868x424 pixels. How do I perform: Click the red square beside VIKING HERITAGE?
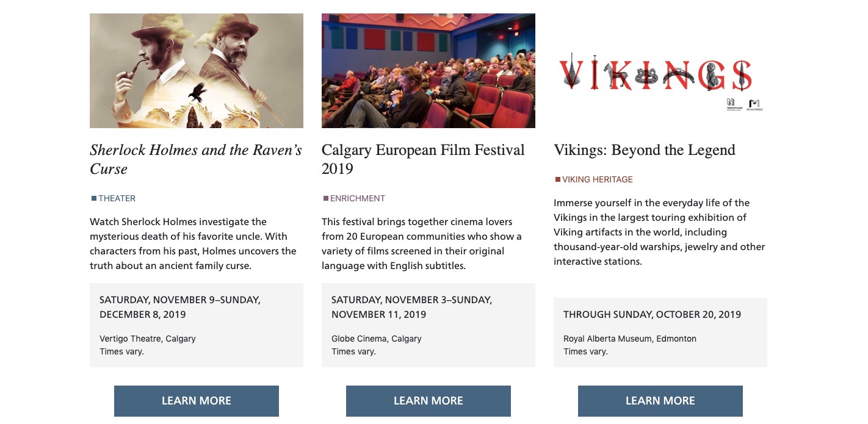pos(558,179)
